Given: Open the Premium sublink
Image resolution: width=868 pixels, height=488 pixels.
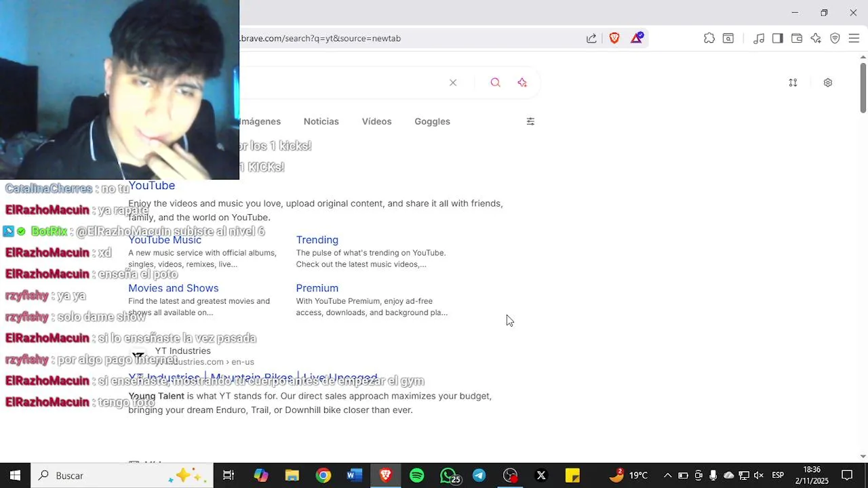Looking at the screenshot, I should pyautogui.click(x=317, y=288).
